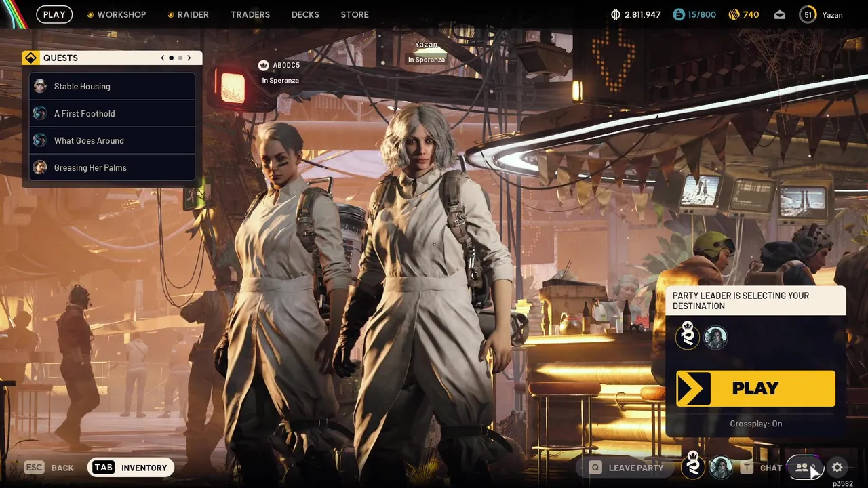The width and height of the screenshot is (868, 488).
Task: Select the second quests page dot
Action: tap(180, 58)
